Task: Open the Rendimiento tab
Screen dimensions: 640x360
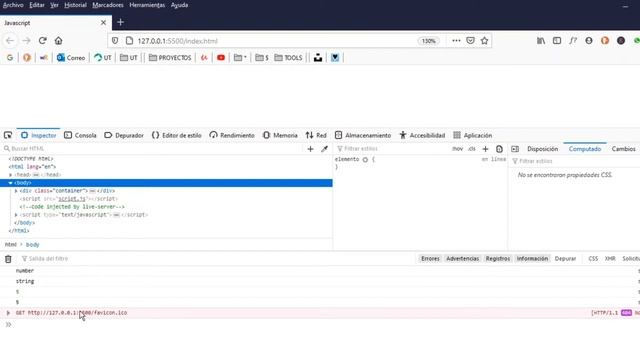Action: coord(232,135)
